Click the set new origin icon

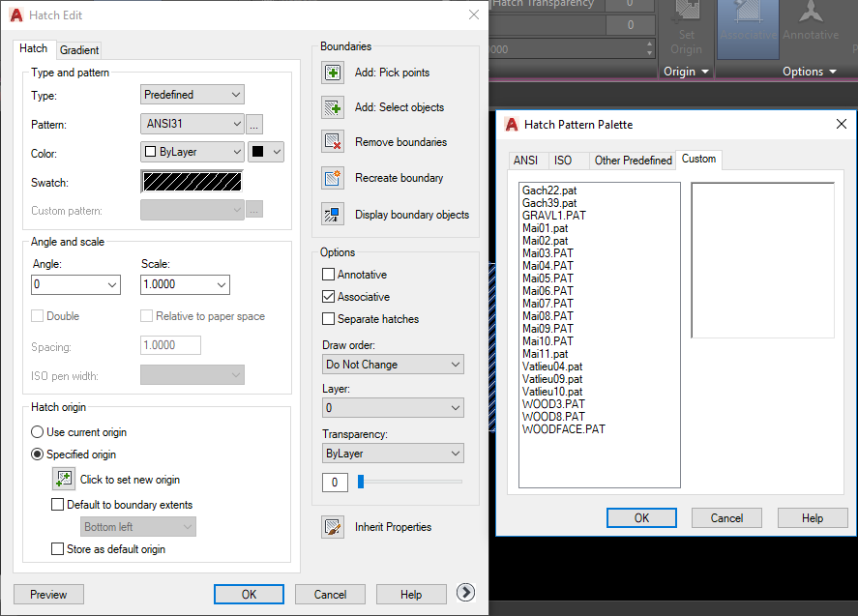(64, 479)
